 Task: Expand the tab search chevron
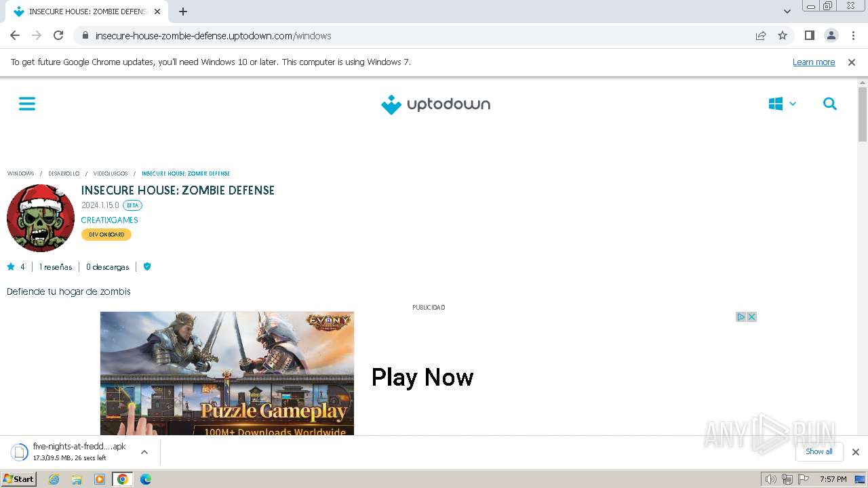[787, 12]
